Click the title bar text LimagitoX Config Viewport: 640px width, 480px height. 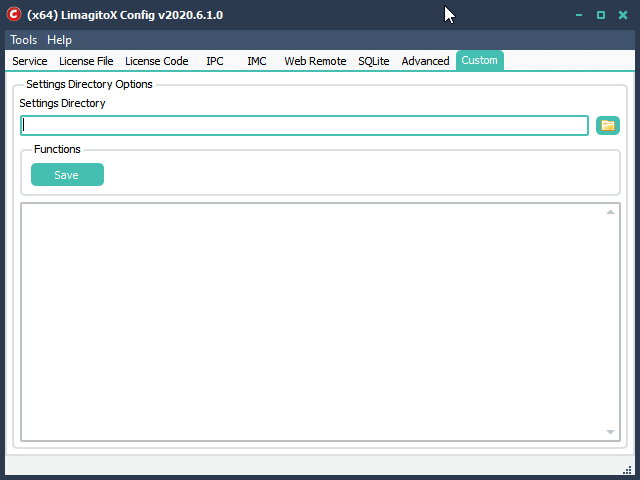point(125,15)
